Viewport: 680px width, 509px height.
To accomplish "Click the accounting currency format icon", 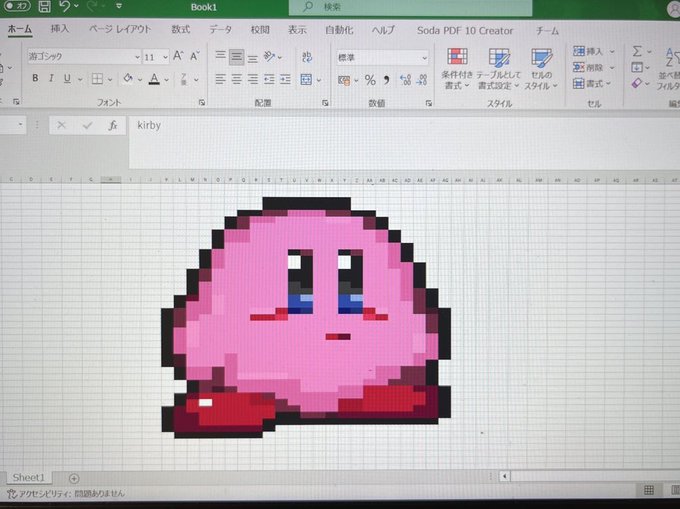I will pos(344,80).
